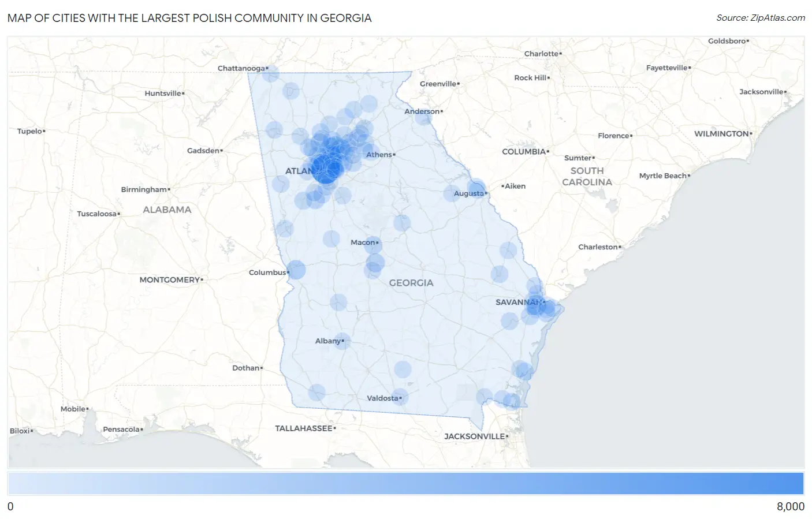Click the legend maximum value 8,000
This screenshot has height=519, width=812.
[790, 507]
